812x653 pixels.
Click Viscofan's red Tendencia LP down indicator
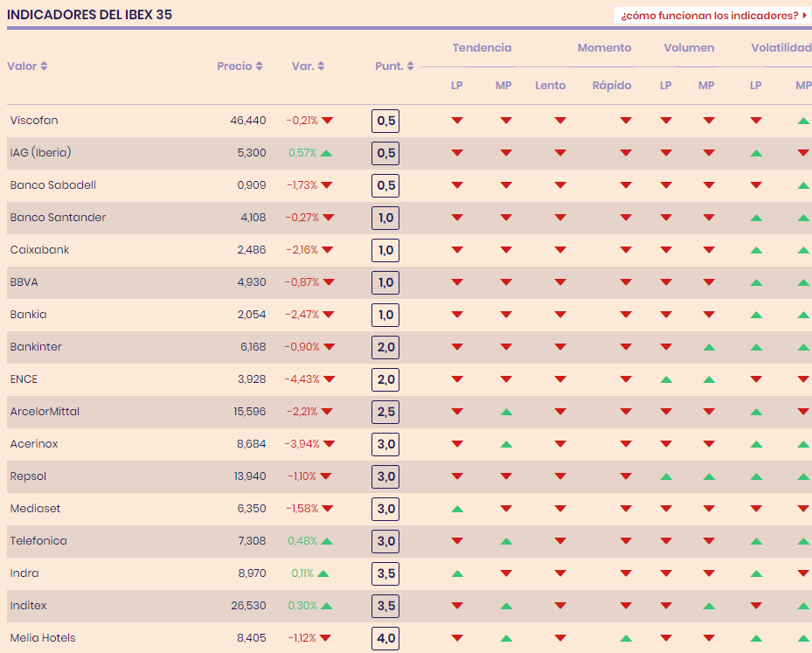coord(457,121)
